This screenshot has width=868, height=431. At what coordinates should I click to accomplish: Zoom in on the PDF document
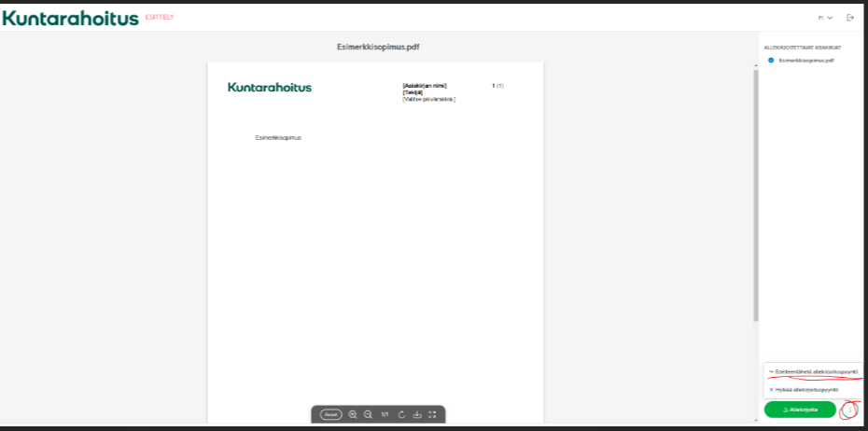353,414
